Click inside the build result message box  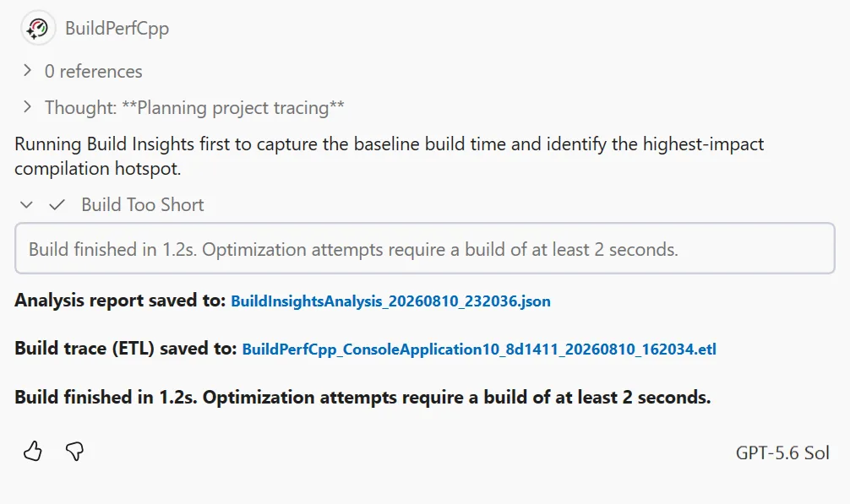click(424, 248)
